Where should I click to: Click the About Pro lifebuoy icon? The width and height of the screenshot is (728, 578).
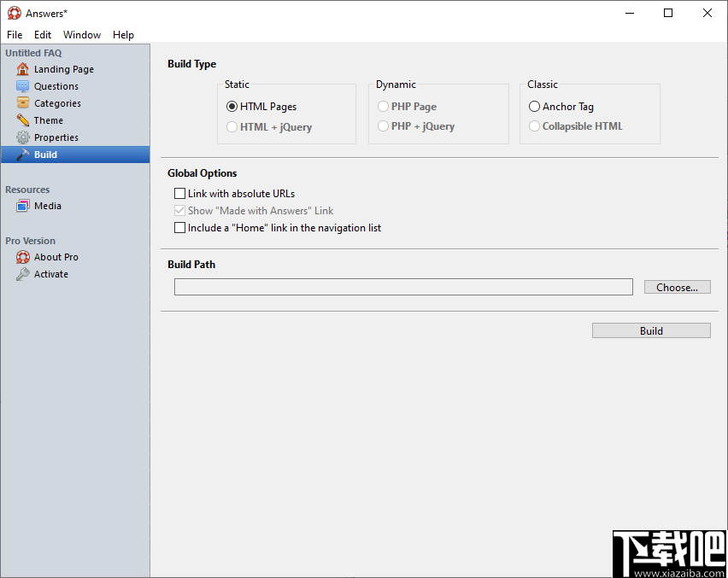pos(22,257)
